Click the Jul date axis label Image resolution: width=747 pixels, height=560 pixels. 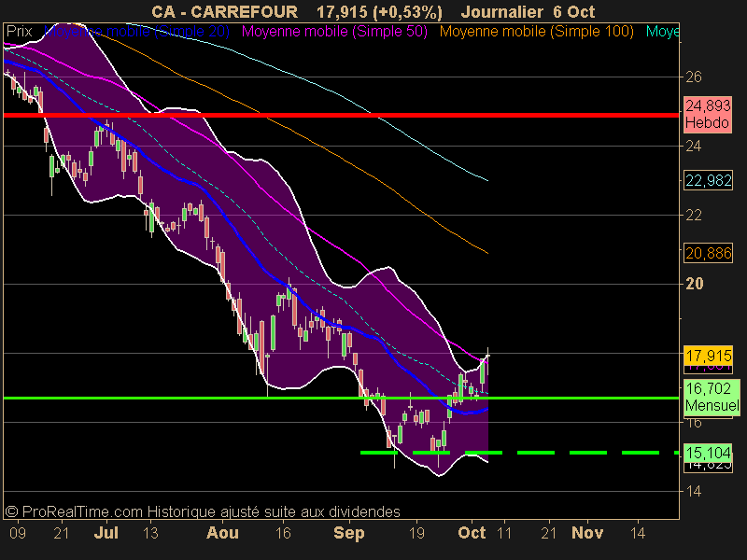click(106, 532)
